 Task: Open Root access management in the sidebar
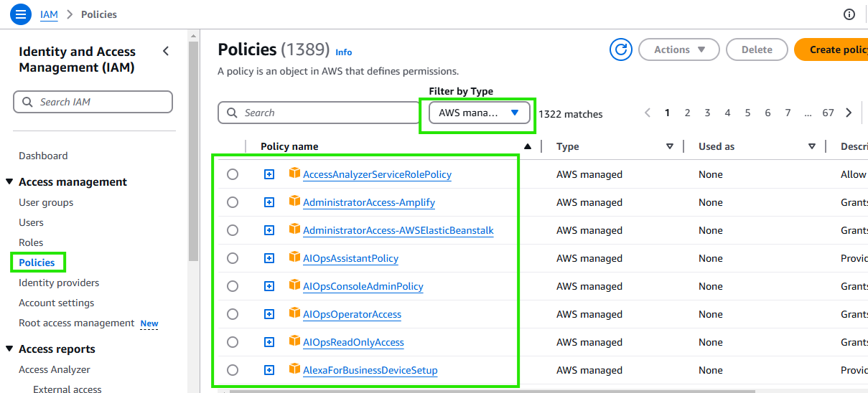click(77, 323)
